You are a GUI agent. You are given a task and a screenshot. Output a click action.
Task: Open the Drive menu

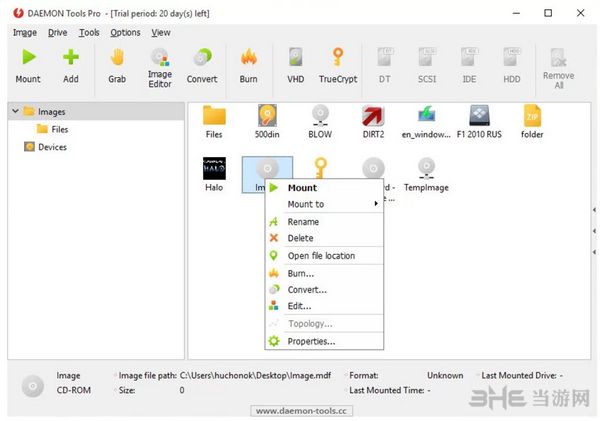coord(57,33)
